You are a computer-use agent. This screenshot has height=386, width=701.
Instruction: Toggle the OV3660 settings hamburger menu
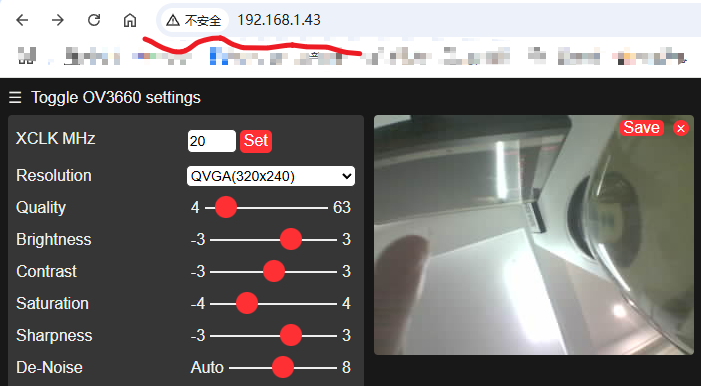[x=15, y=98]
